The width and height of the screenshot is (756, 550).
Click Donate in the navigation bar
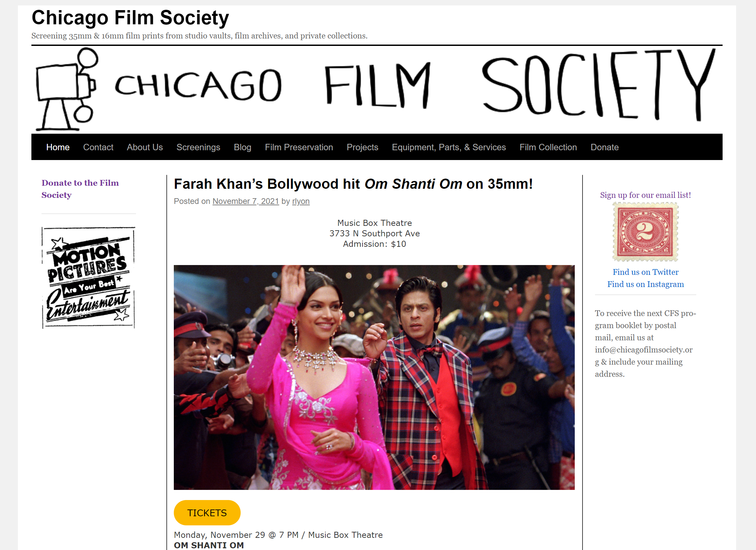click(x=604, y=147)
